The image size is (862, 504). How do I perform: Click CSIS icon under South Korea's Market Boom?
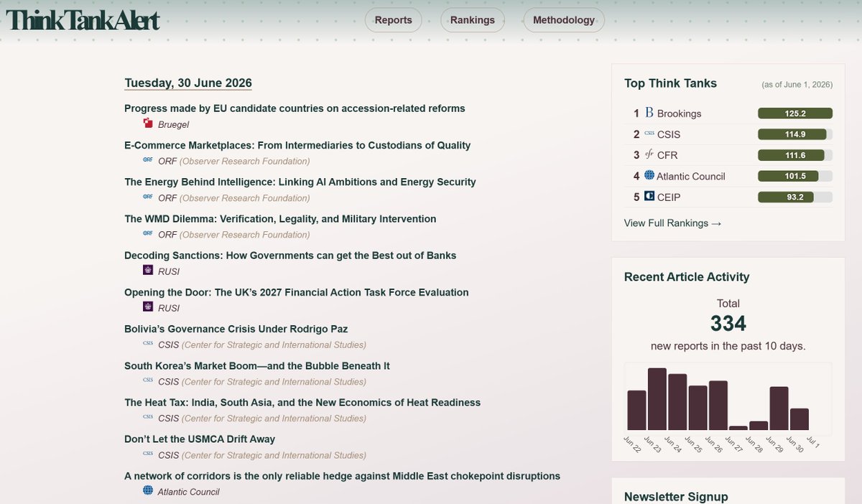point(148,381)
